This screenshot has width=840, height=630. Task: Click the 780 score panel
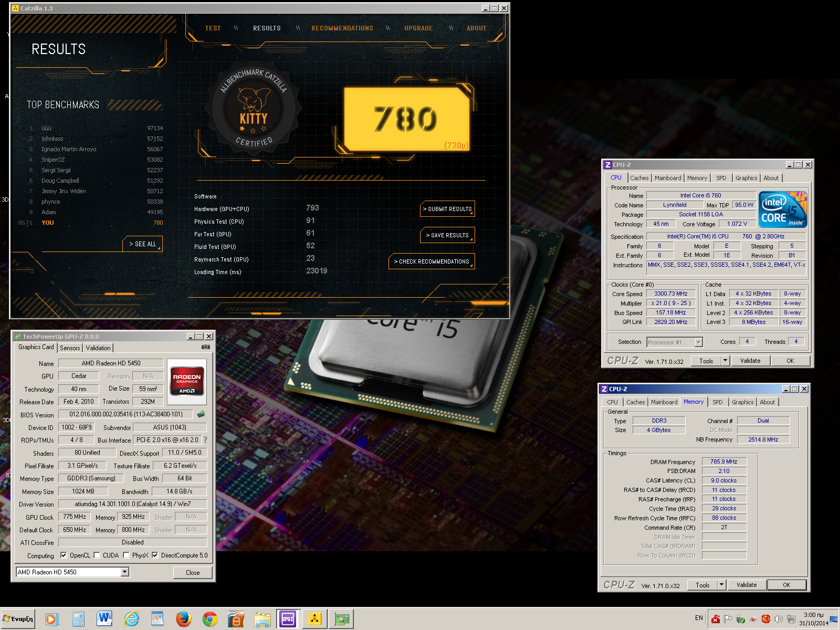pyautogui.click(x=407, y=120)
